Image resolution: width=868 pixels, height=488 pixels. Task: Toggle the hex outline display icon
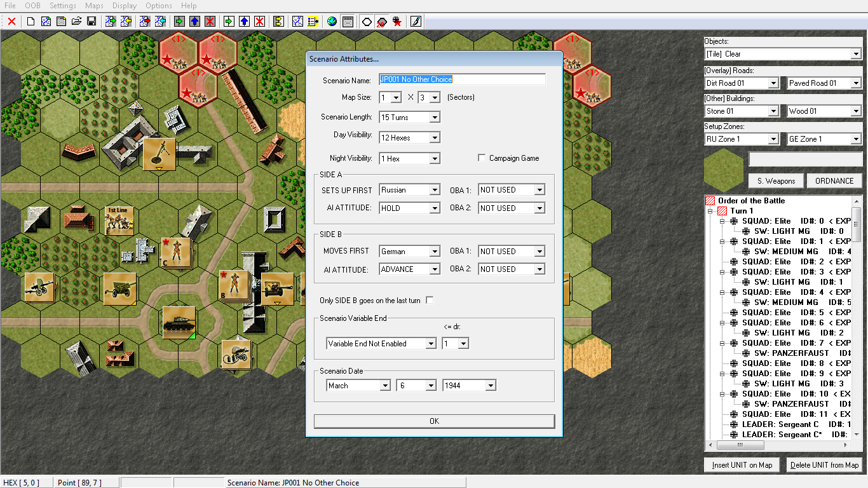click(365, 21)
